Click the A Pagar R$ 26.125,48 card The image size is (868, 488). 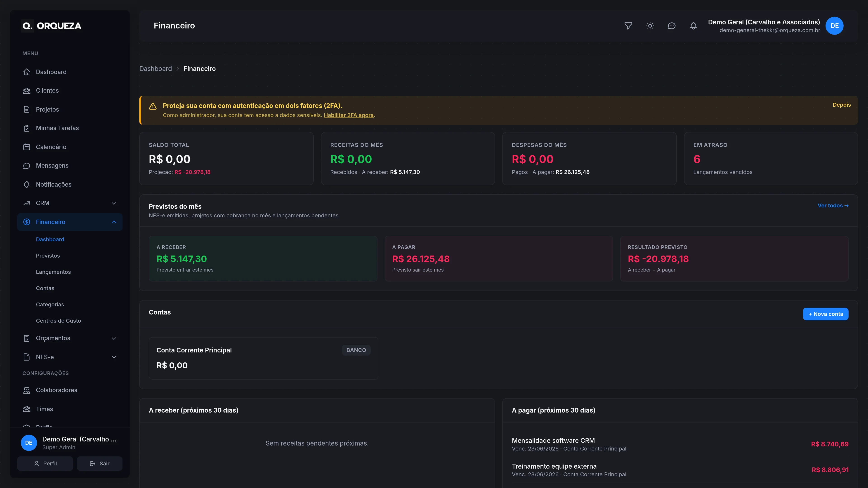(x=498, y=259)
